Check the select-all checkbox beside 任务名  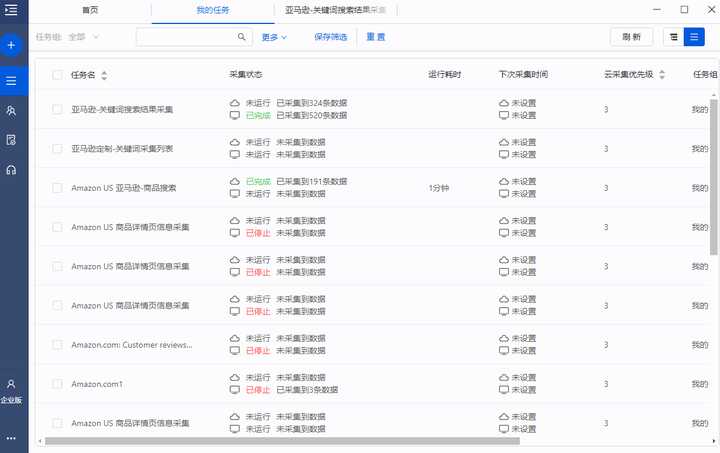57,75
